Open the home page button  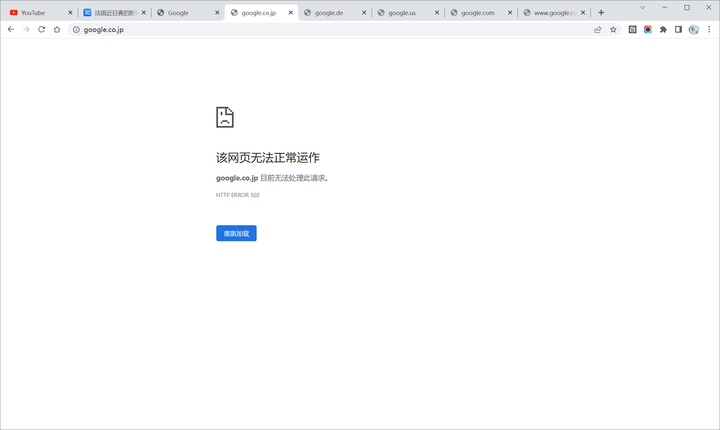tap(57, 29)
